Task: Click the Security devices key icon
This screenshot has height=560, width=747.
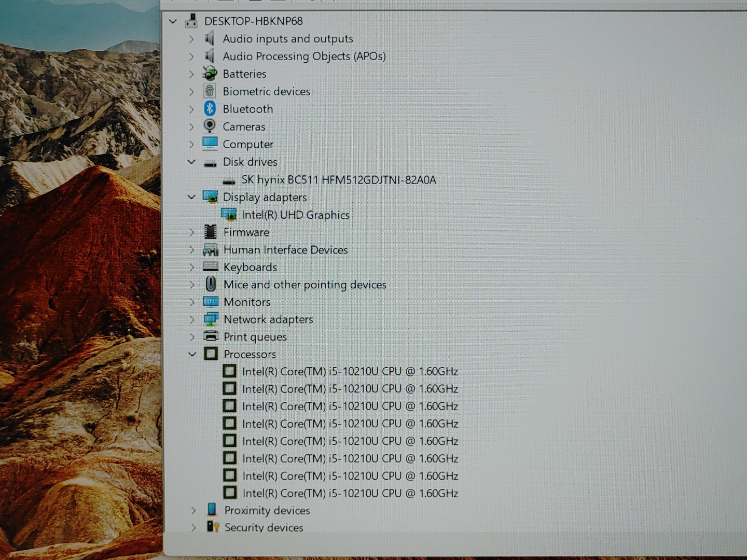Action: point(213,527)
